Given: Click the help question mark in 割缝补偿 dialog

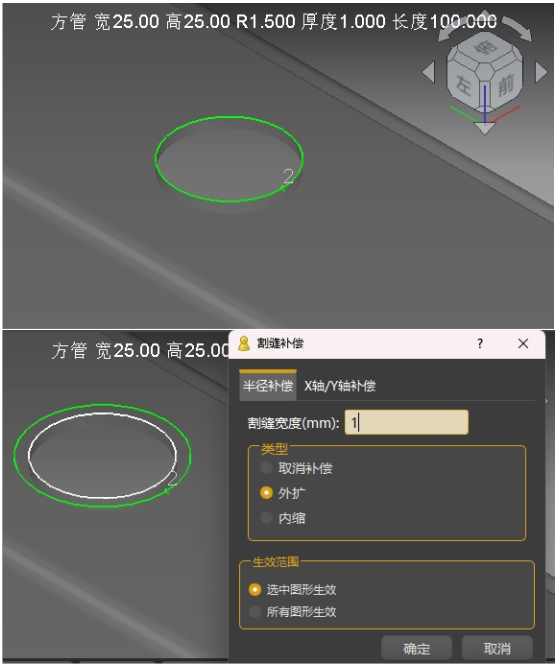Looking at the screenshot, I should pos(480,343).
